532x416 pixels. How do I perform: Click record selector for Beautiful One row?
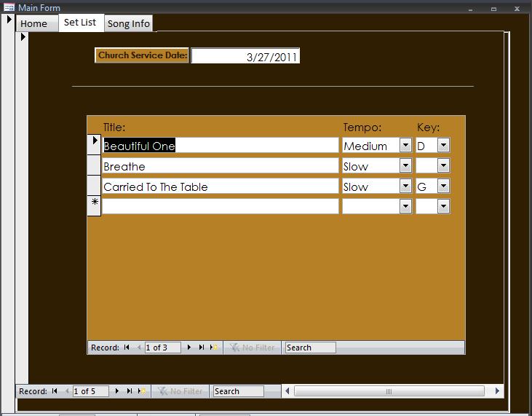(94, 144)
